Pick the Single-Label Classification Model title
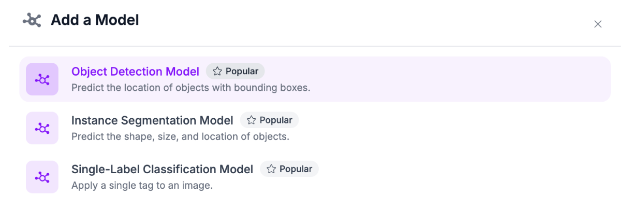 click(x=162, y=169)
